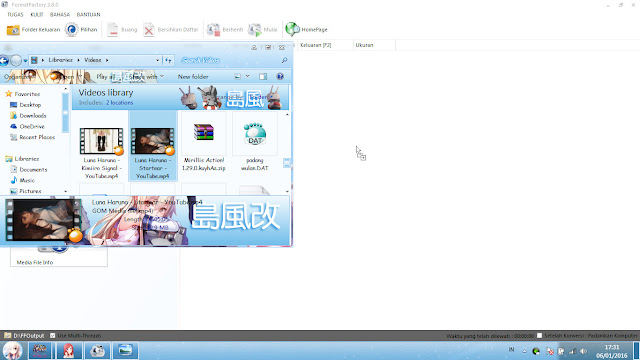Open the FormatFactory taskbar icon
The height and width of the screenshot is (360, 640).
tap(97, 351)
